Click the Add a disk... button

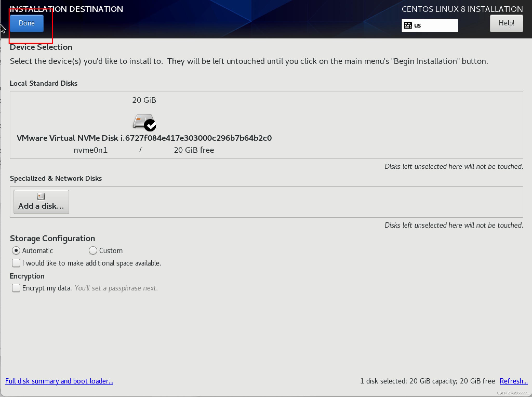pyautogui.click(x=41, y=202)
